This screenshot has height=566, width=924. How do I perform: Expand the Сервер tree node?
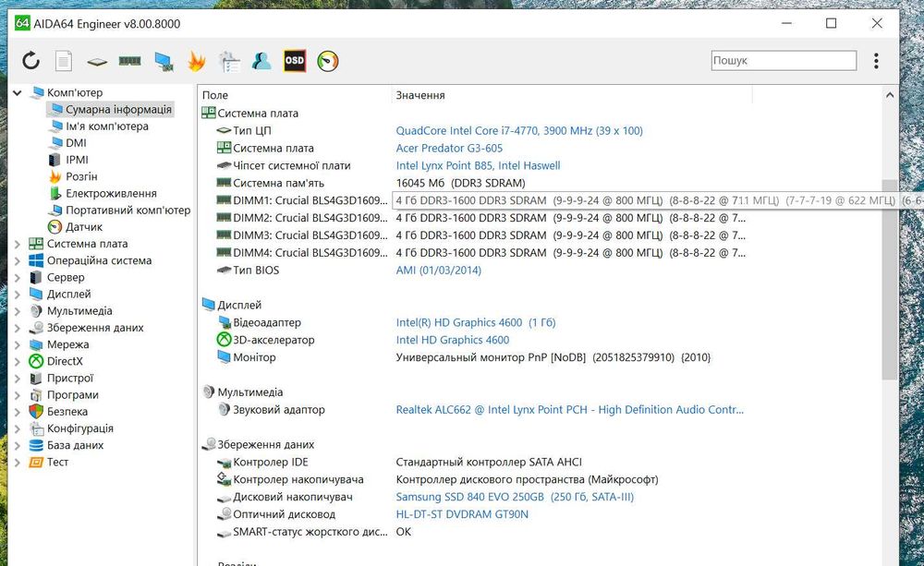click(17, 277)
